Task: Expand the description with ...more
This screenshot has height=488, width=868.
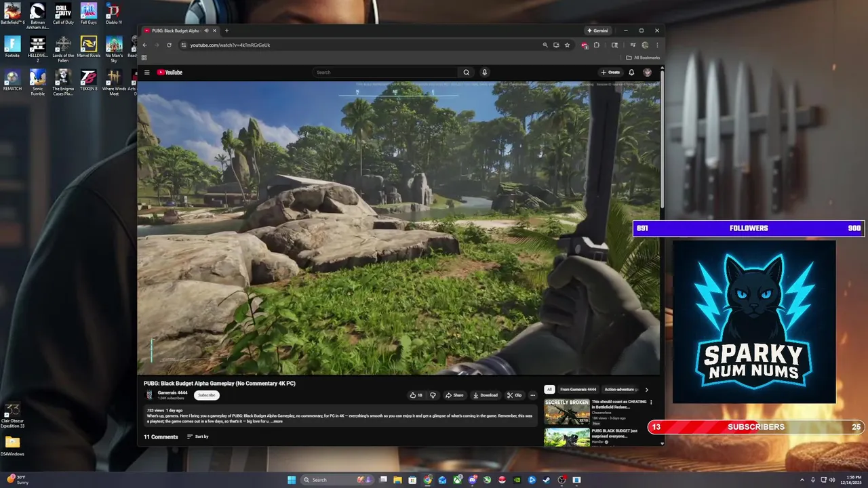Action: click(x=277, y=421)
